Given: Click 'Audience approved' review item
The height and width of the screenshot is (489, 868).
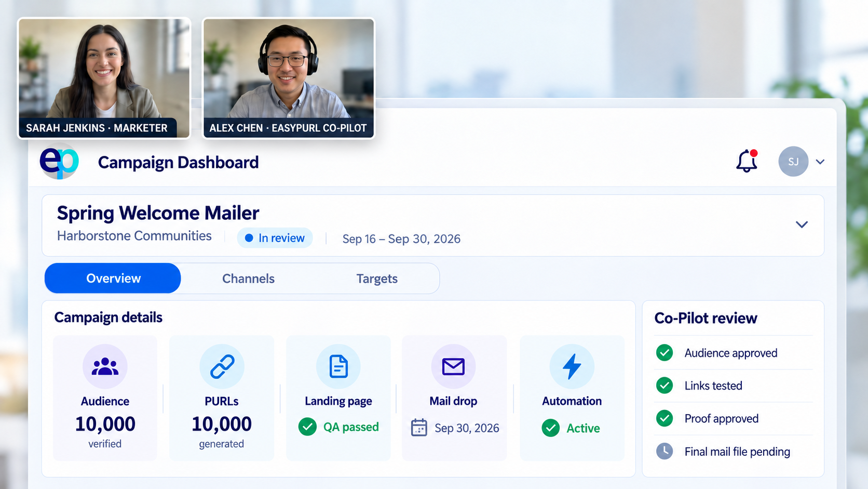Looking at the screenshot, I should pyautogui.click(x=731, y=353).
